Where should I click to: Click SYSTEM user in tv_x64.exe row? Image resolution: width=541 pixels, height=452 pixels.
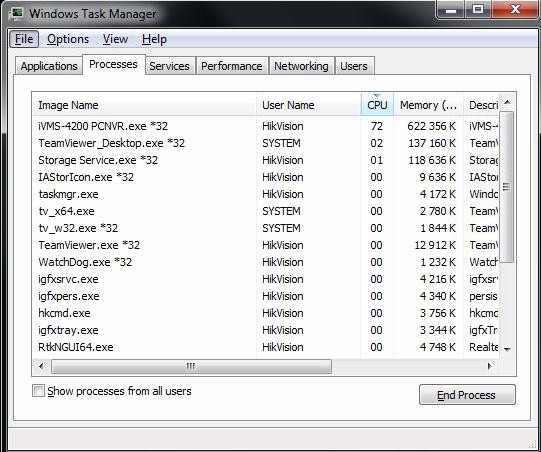coord(281,211)
